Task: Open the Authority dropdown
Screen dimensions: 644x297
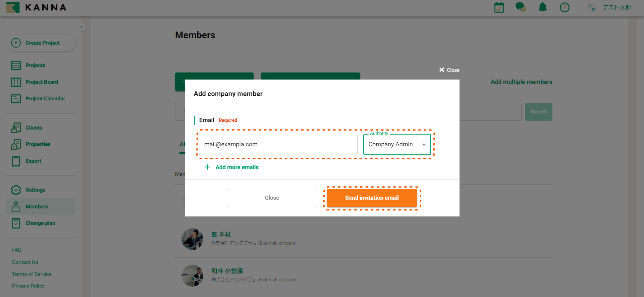Action: [x=397, y=144]
